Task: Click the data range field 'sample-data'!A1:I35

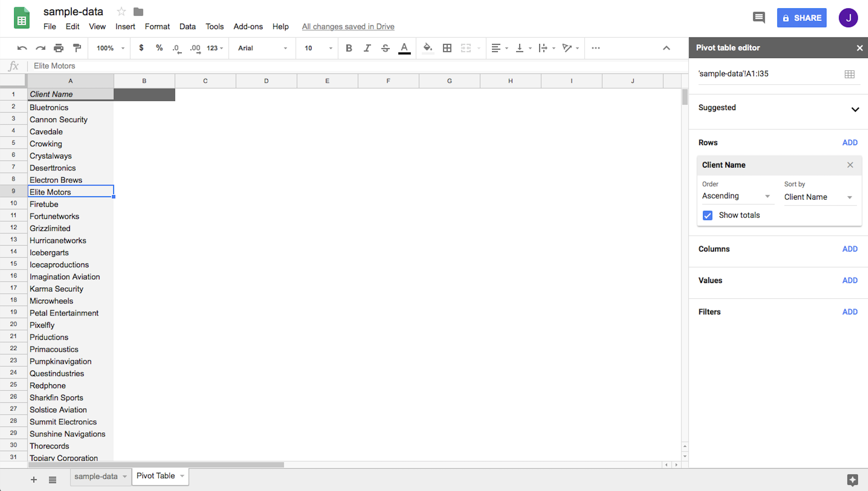Action: (x=768, y=74)
